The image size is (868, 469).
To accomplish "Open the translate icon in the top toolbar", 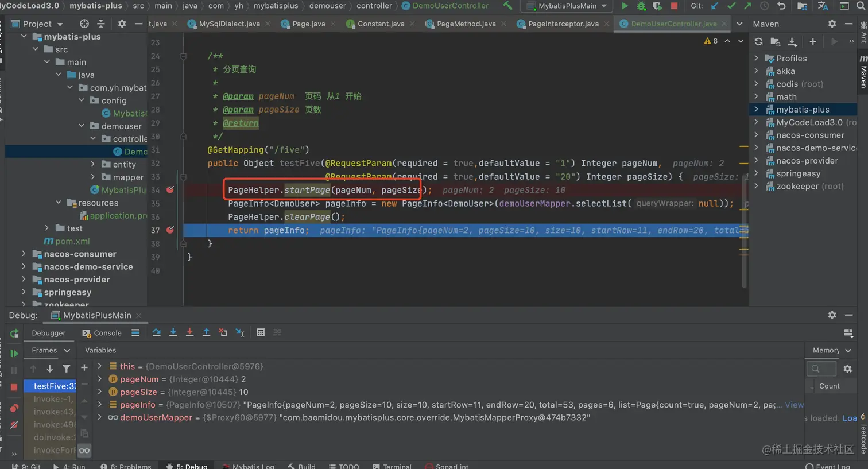I will pos(823,6).
